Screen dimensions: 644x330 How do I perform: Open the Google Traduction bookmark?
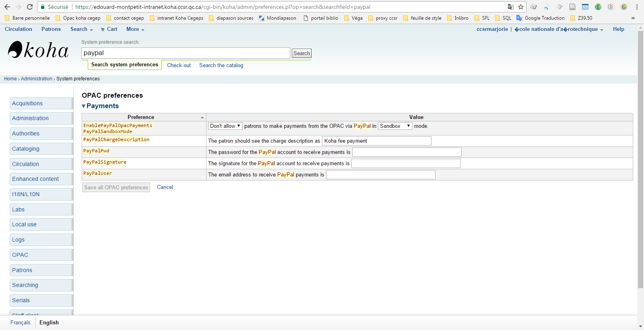541,18
